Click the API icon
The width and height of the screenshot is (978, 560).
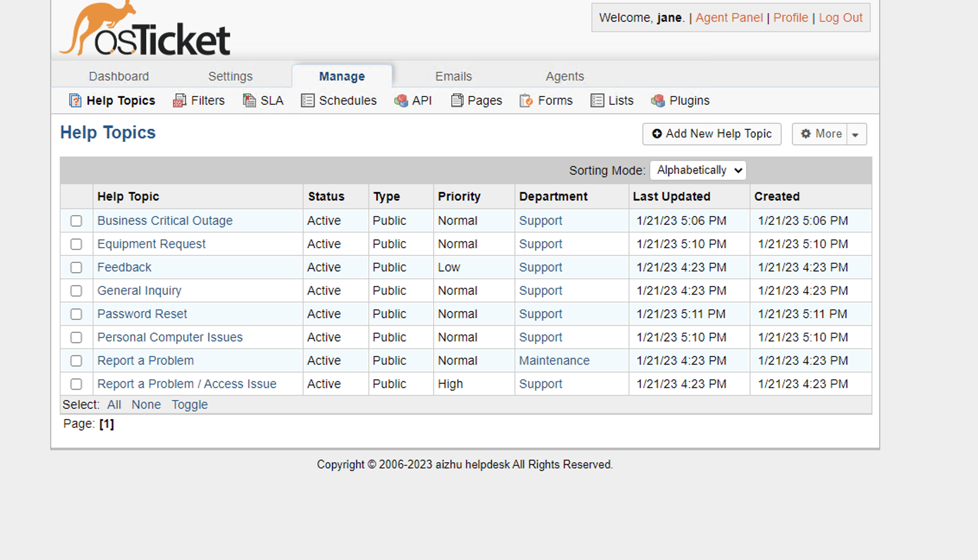[401, 100]
